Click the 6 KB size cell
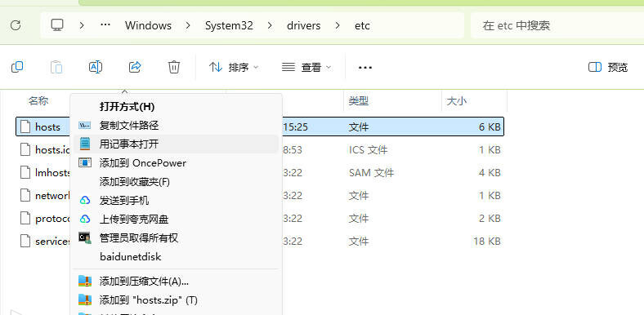The image size is (644, 315). pyautogui.click(x=490, y=127)
